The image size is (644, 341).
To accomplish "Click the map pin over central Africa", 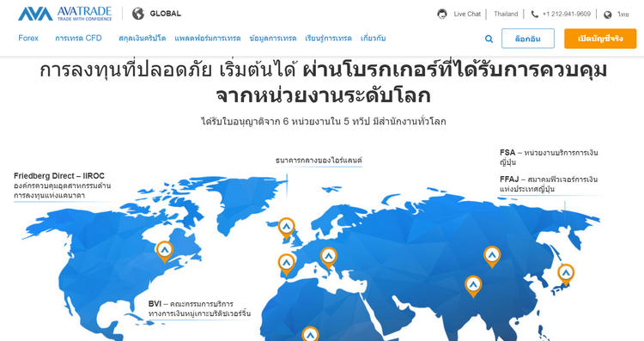I will pos(310,334).
